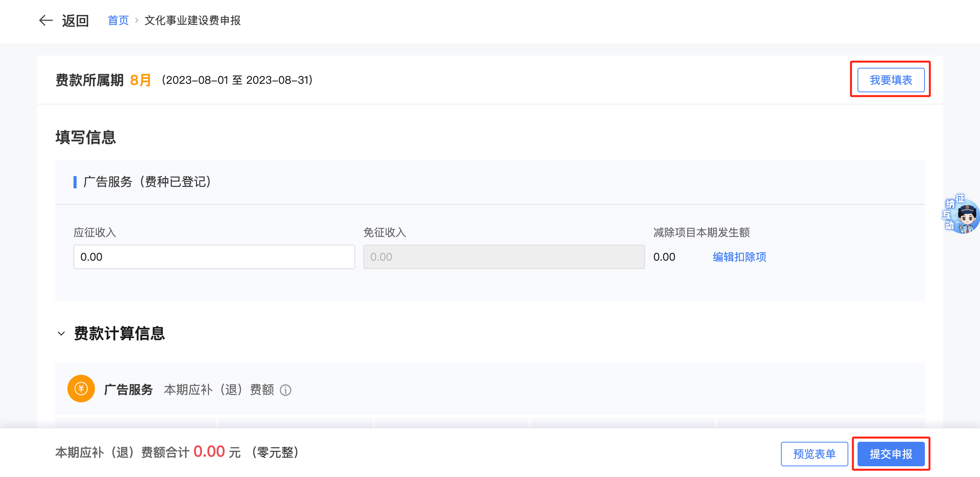Click the 文化事业建设费申报 breadcrumb item

point(192,20)
